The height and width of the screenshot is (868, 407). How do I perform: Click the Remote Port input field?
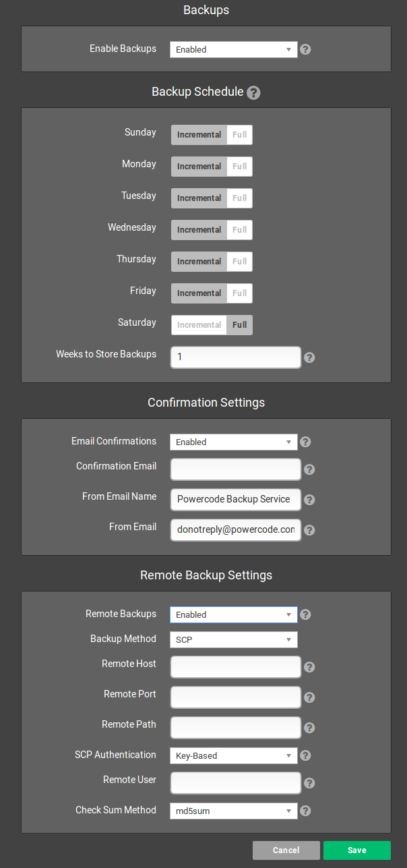236,697
